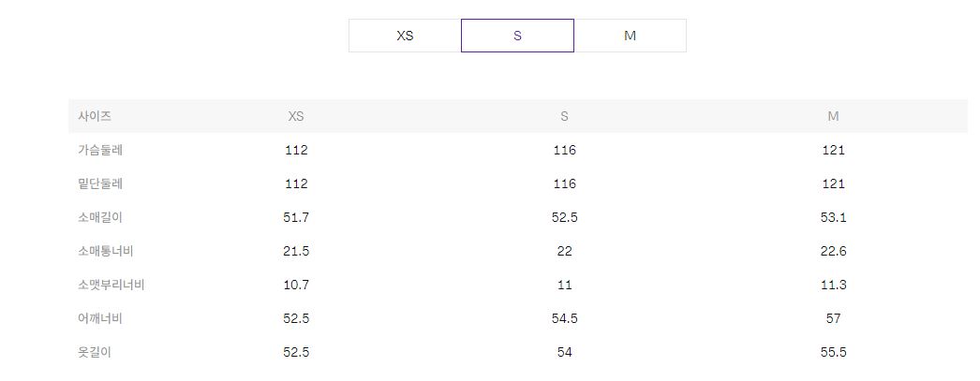Select the S size tab

(x=517, y=36)
